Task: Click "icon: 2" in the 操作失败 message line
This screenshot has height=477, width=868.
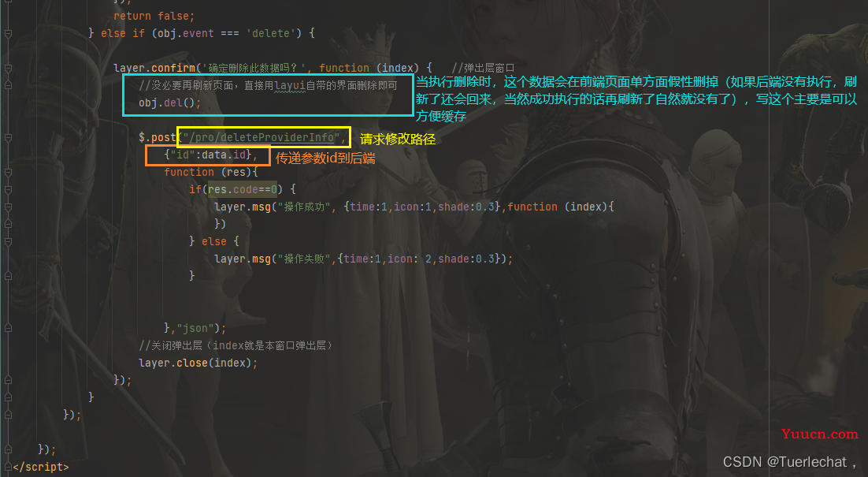Action: pos(410,259)
